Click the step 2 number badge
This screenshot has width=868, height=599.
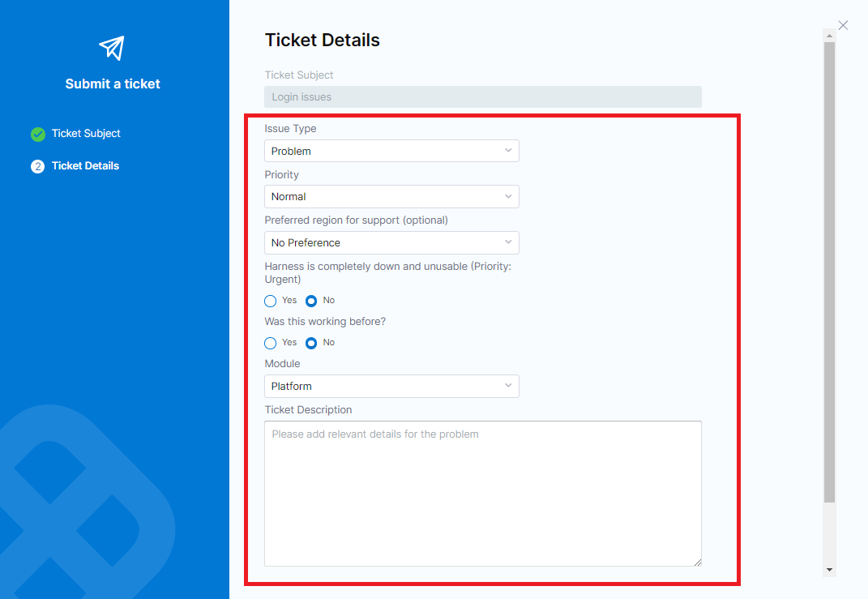click(x=37, y=166)
